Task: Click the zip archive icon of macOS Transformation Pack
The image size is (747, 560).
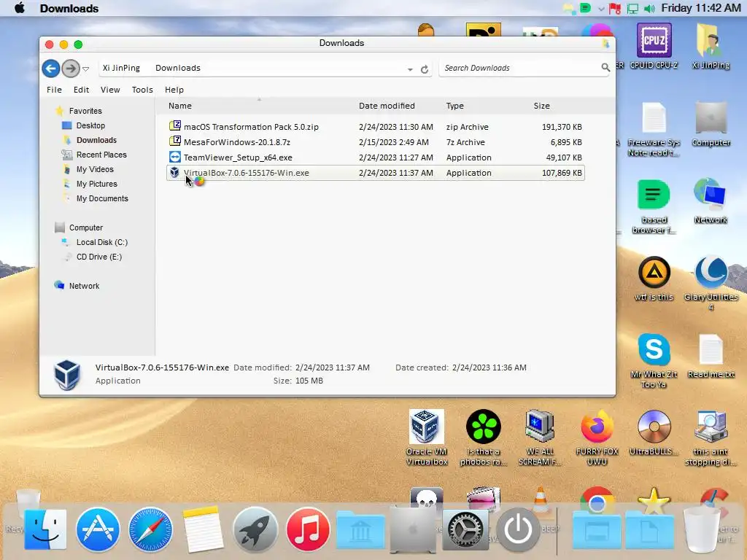Action: (x=175, y=126)
